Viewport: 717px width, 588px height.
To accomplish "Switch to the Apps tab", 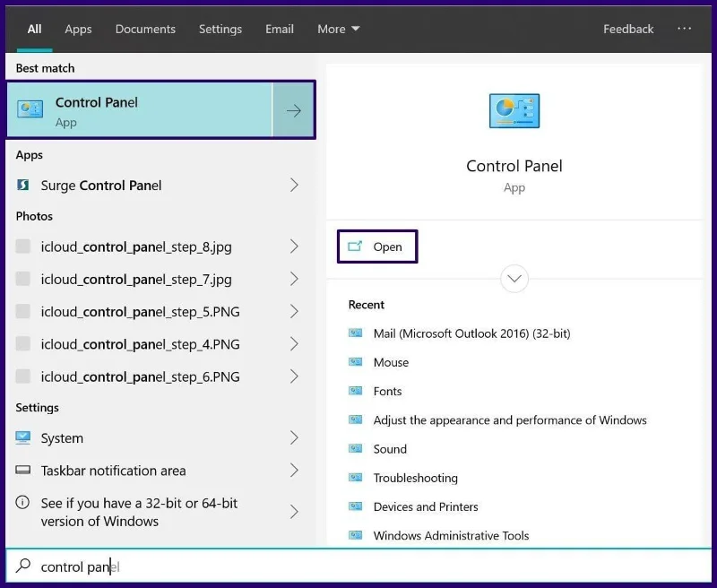I will point(78,29).
